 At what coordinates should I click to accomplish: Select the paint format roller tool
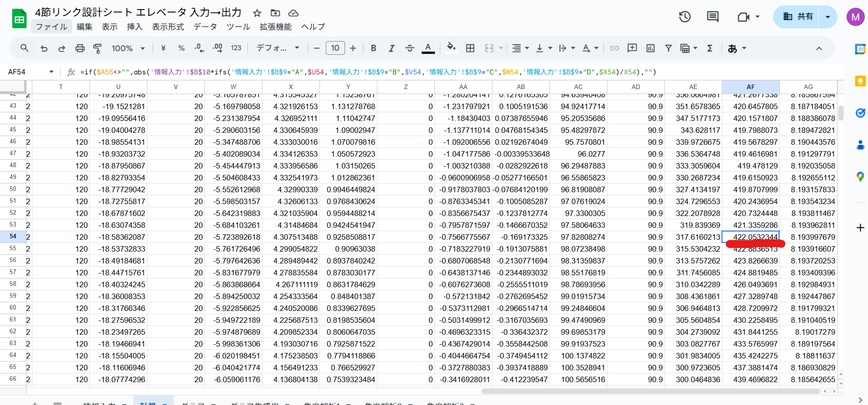click(x=97, y=48)
